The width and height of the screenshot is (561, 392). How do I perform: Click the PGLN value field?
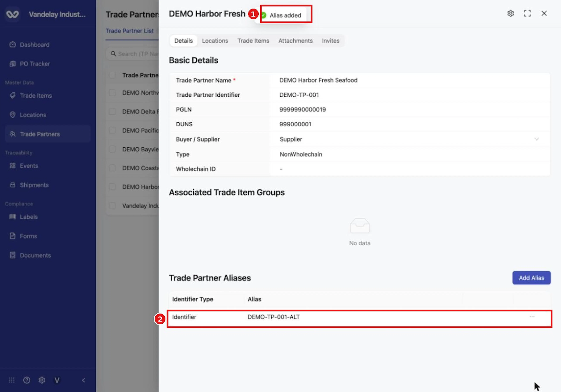(x=410, y=109)
